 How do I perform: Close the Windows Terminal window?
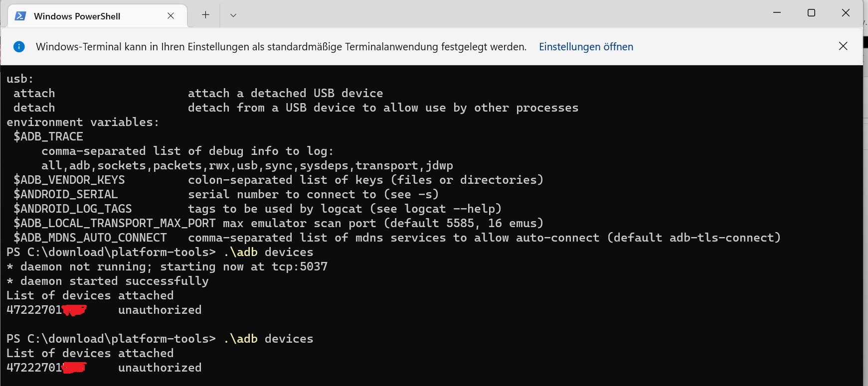click(x=846, y=13)
